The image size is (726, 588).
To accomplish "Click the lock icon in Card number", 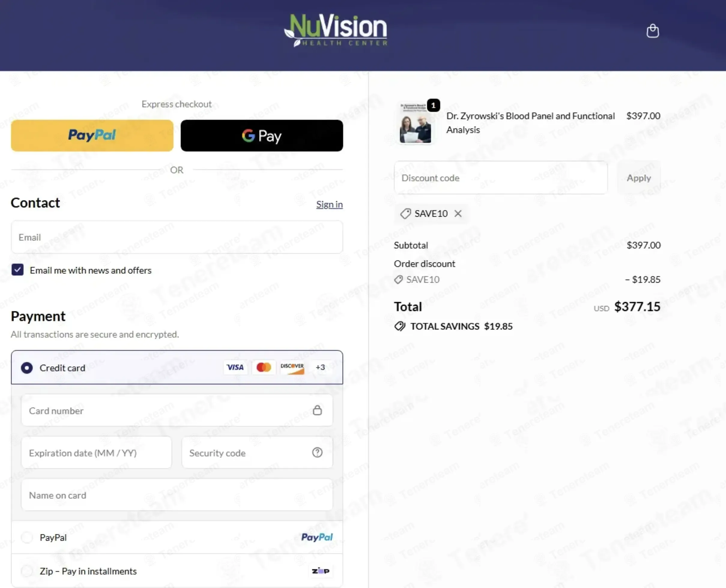I will pos(317,410).
